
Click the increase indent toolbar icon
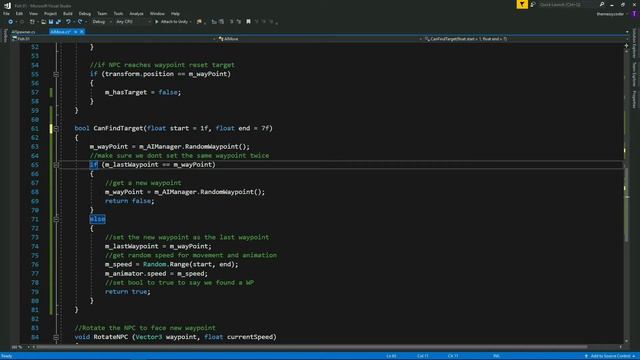(x=221, y=22)
